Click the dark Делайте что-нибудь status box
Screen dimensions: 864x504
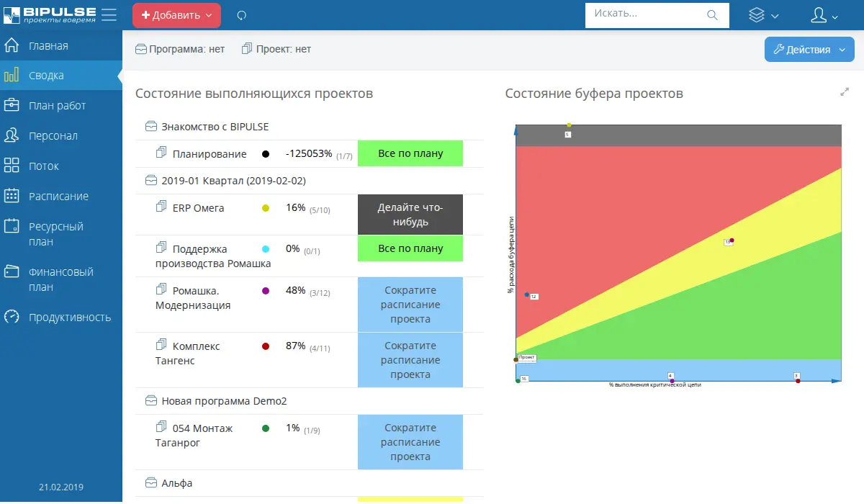click(x=410, y=215)
